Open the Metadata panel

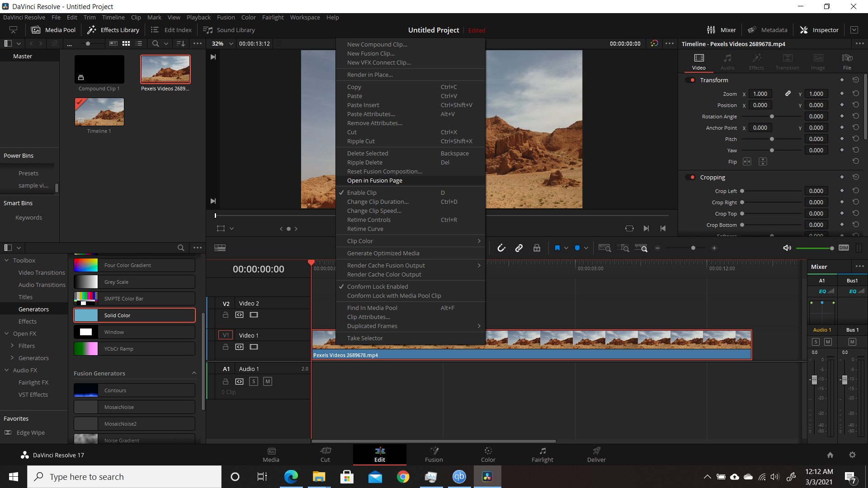pos(767,30)
